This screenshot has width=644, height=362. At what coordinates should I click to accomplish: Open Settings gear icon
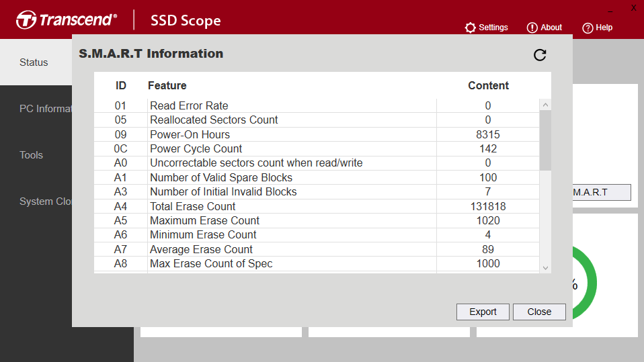coord(470,28)
